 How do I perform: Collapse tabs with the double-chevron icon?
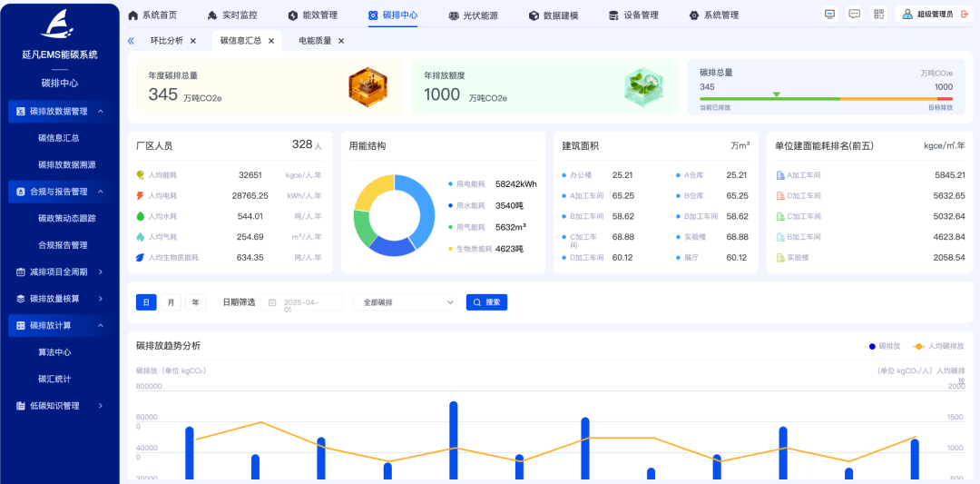point(131,41)
